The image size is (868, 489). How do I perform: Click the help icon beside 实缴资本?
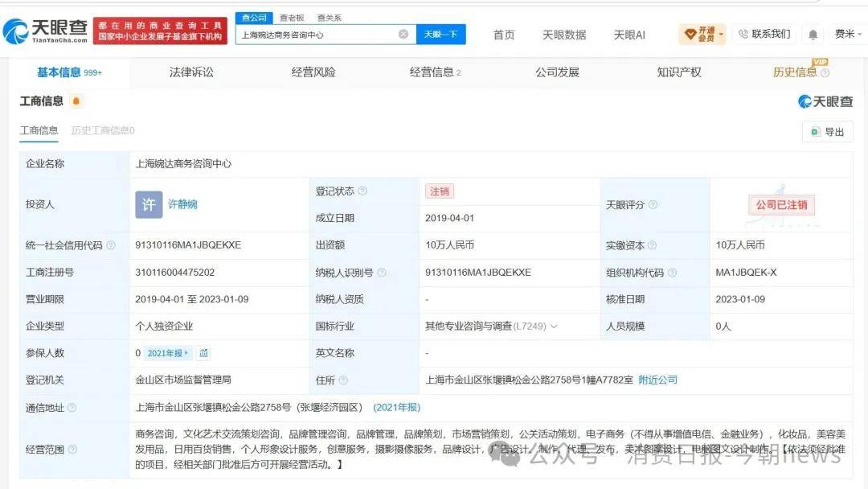pos(652,244)
